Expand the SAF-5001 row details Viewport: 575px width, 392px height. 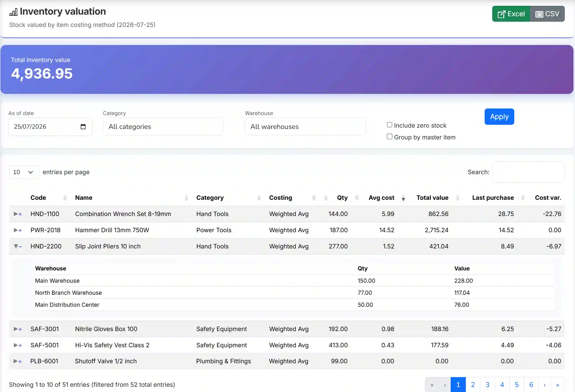click(18, 345)
